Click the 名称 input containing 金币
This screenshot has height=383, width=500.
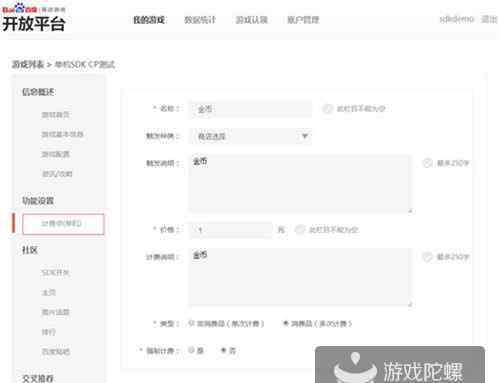pos(250,109)
